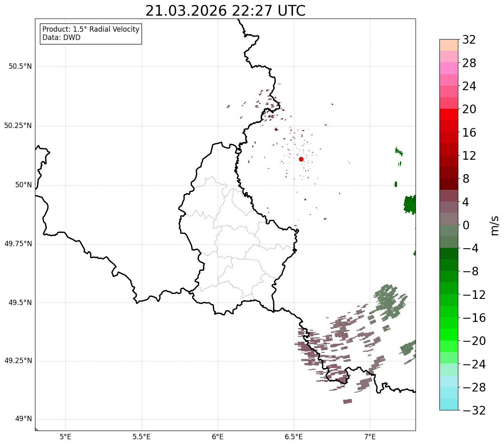Click the colorbar label 32
The width and height of the screenshot is (504, 445).
[x=469, y=40]
